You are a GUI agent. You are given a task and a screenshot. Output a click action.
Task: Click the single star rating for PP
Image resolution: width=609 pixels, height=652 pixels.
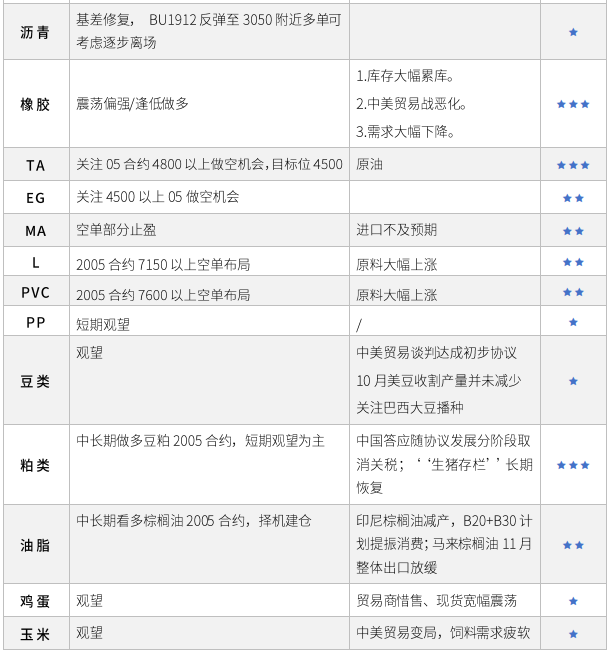click(573, 322)
